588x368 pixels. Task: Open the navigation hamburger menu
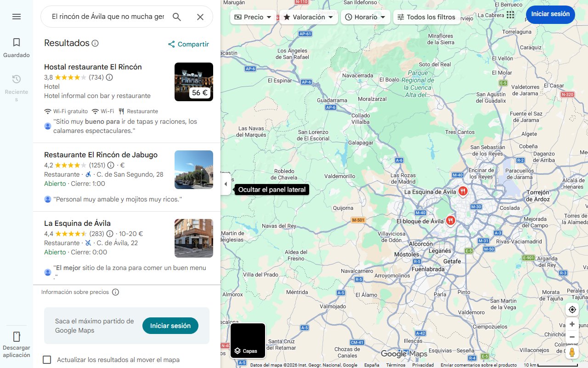[17, 16]
